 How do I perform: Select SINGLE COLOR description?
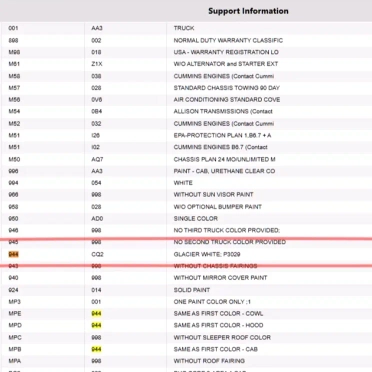196,218
